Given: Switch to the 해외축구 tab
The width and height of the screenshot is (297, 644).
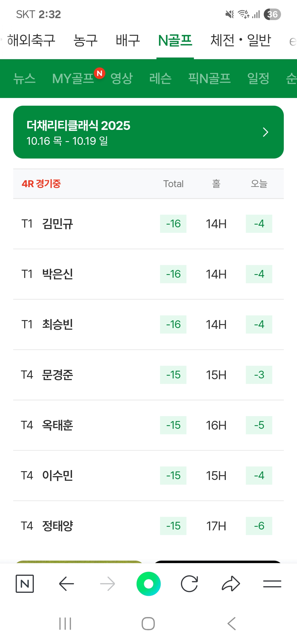Looking at the screenshot, I should pos(31,40).
